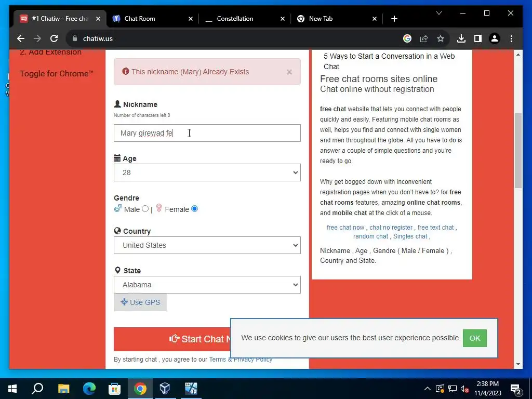This screenshot has width=532, height=399.
Task: Open the Country dropdown
Action: pos(207,245)
